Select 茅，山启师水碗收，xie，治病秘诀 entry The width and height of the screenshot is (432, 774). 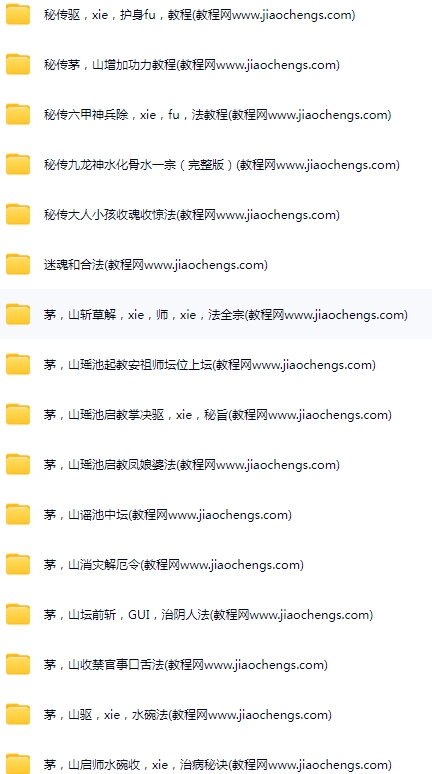coord(218,765)
